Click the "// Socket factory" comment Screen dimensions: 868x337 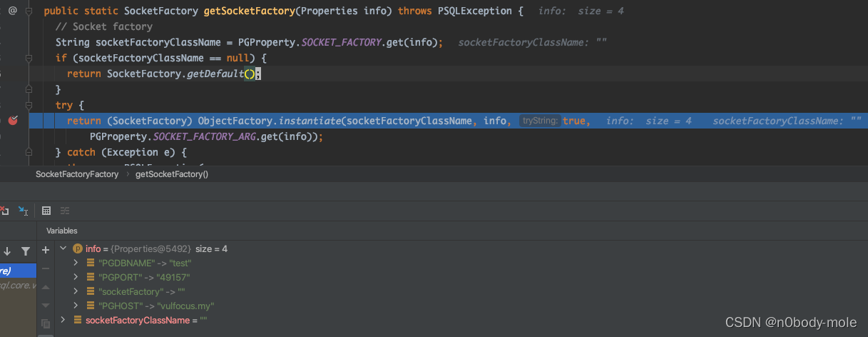(104, 26)
